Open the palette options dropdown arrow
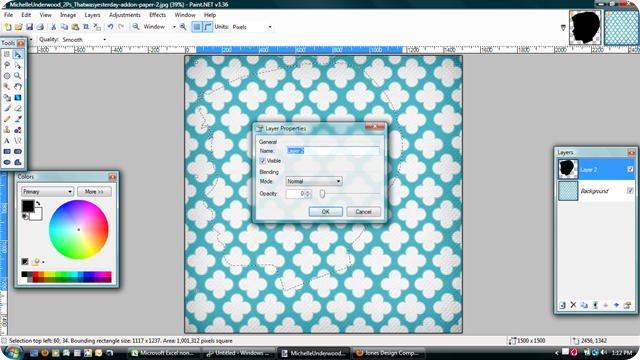640x360 pixels. pyautogui.click(x=43, y=262)
